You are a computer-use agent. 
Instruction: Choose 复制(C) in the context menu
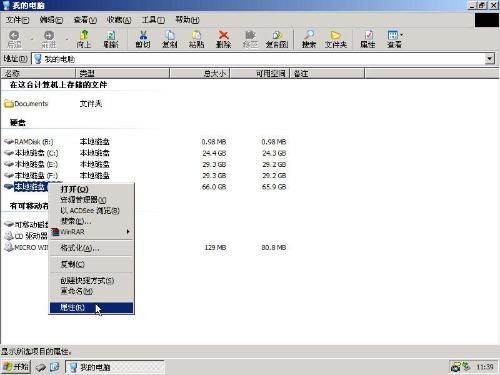click(91, 264)
